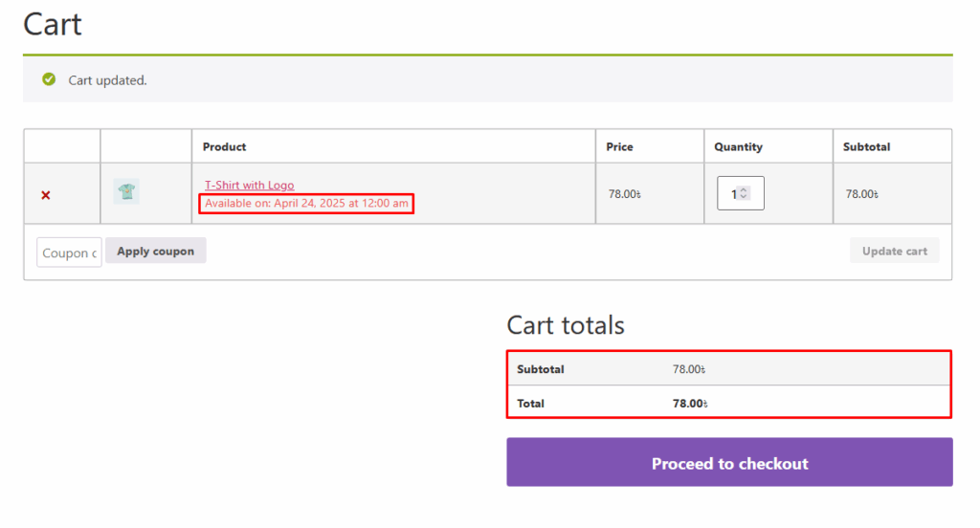Click the Subtotal column header

866,147
